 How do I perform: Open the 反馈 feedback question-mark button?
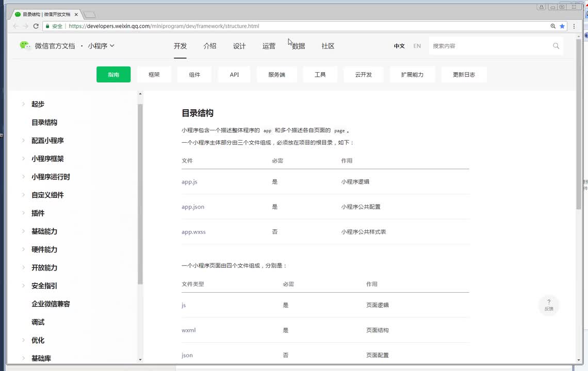click(x=549, y=305)
